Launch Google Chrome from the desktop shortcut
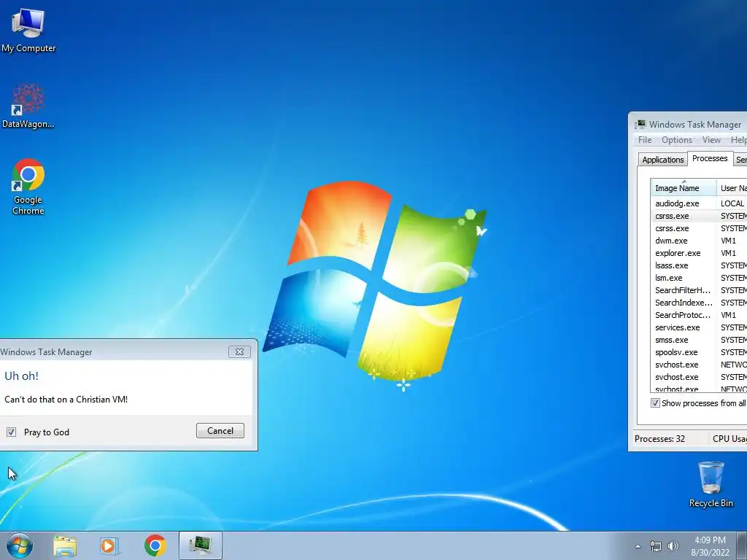The height and width of the screenshot is (560, 747). pyautogui.click(x=28, y=186)
